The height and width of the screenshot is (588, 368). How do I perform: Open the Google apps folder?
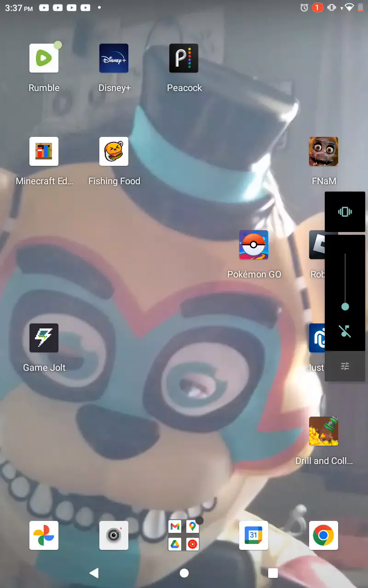pyautogui.click(x=184, y=536)
